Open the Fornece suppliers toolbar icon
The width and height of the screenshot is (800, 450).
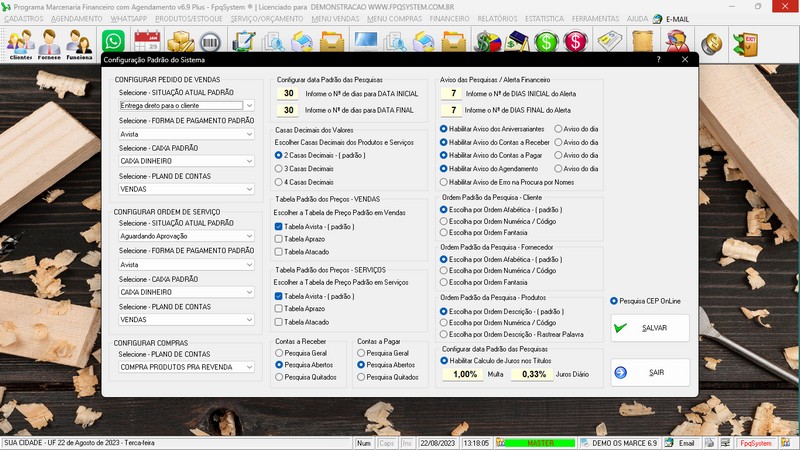pos(49,44)
